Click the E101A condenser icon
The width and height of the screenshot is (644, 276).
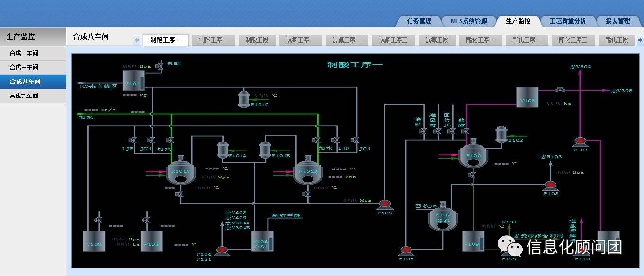(x=223, y=149)
